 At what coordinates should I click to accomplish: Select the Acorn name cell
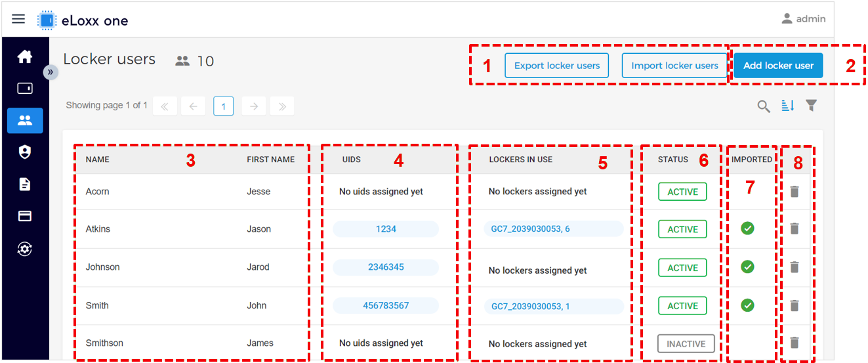coord(98,192)
